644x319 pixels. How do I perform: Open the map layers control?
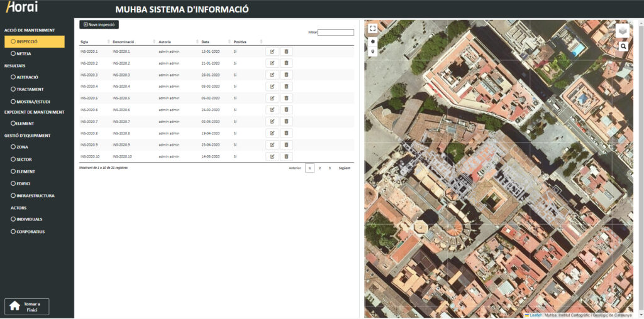[x=622, y=31]
